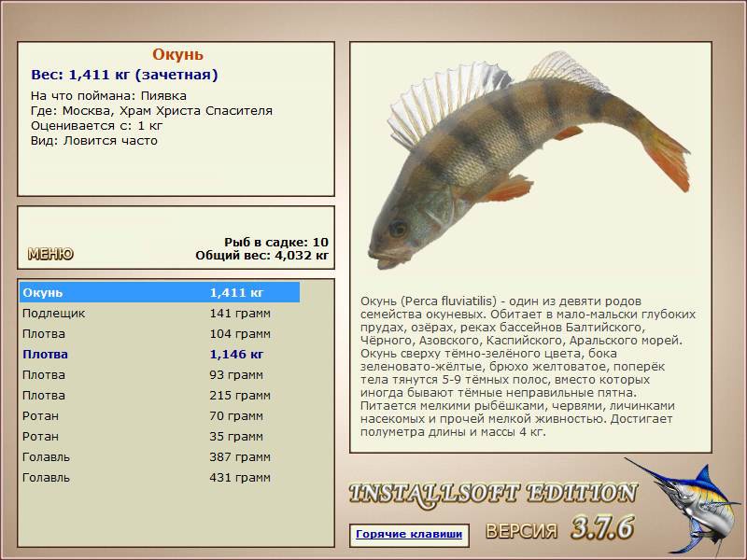Select the Плотва 93 грамм row
Viewport: 747px width, 560px height.
tap(160, 375)
